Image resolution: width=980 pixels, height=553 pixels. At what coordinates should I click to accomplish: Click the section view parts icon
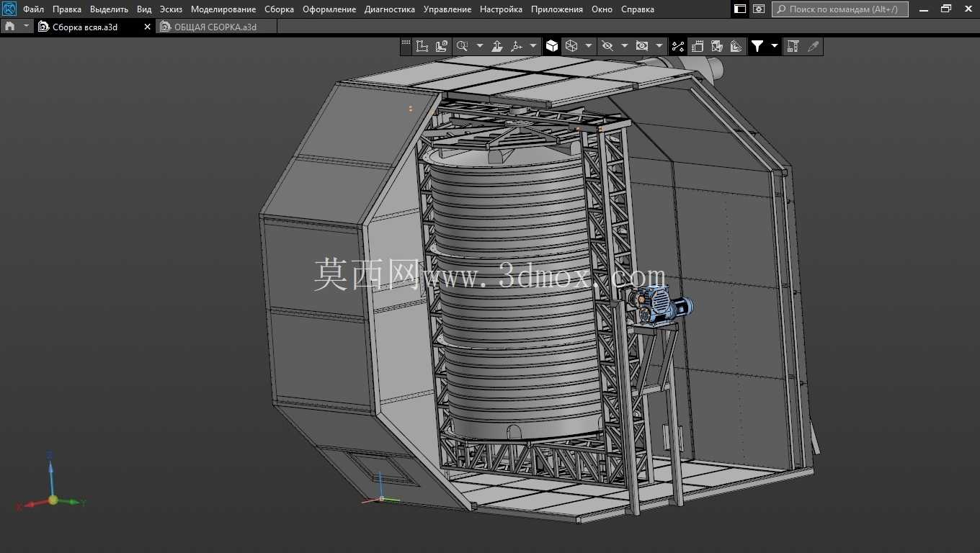pyautogui.click(x=717, y=46)
